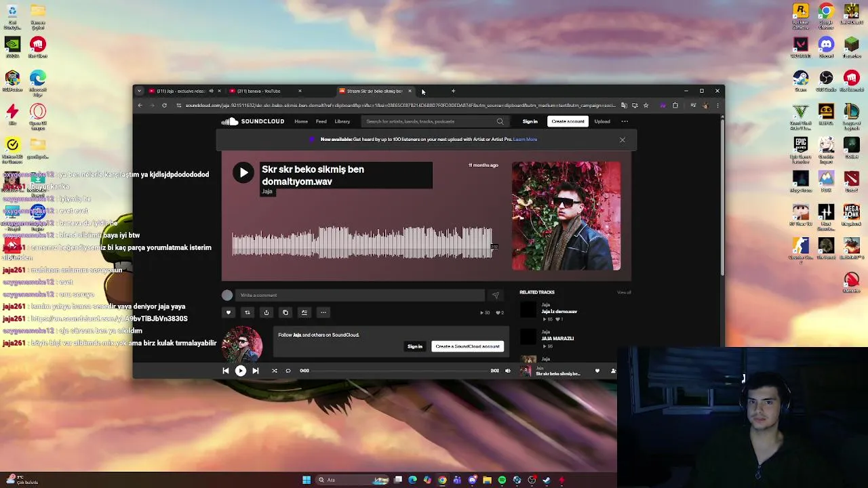The width and height of the screenshot is (868, 488).
Task: Open the Feed nav item
Action: click(321, 121)
